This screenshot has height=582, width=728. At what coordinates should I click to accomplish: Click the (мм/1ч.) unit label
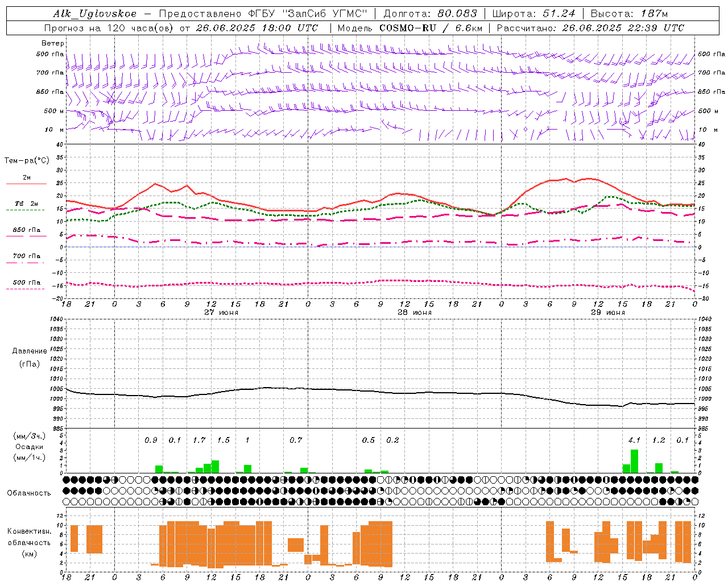pyautogui.click(x=30, y=458)
